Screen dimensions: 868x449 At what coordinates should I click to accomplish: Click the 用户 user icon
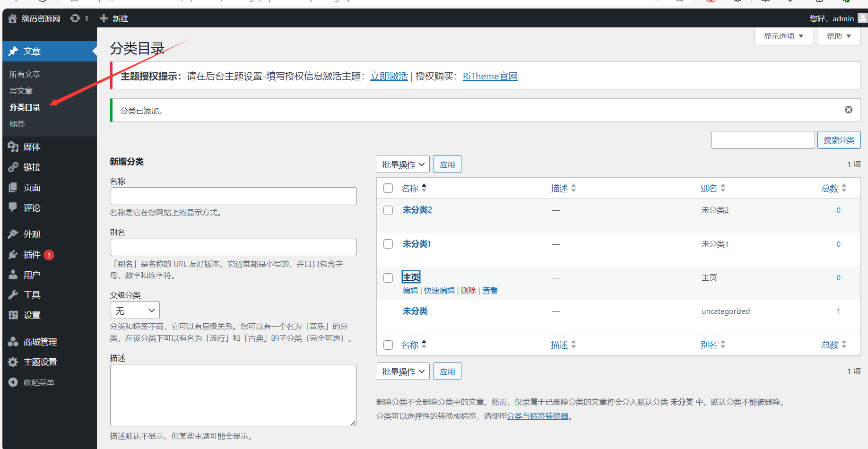point(13,275)
